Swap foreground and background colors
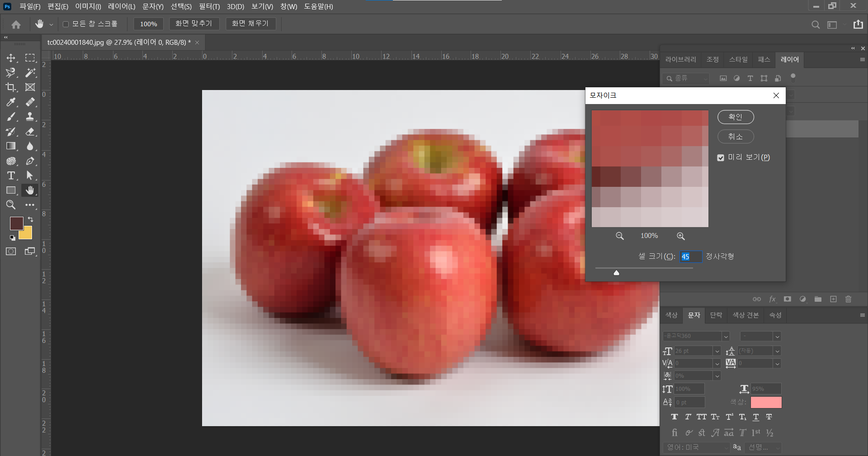This screenshot has width=868, height=456. (31, 219)
